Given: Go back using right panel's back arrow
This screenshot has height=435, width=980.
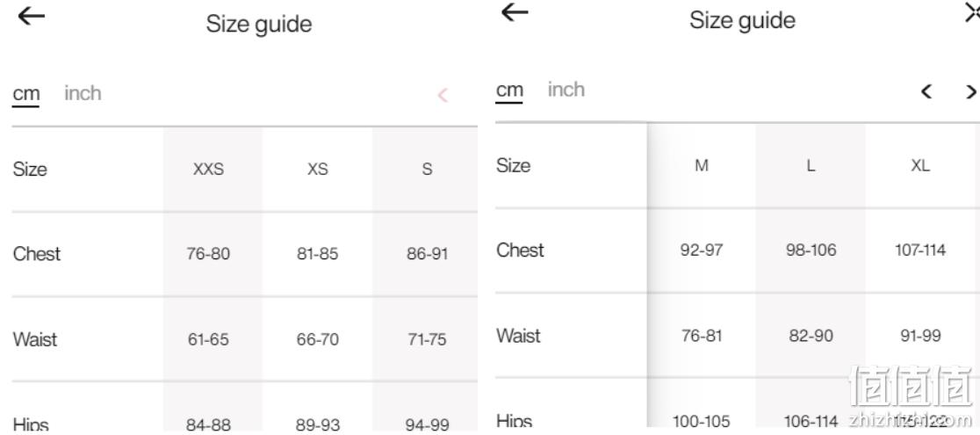Looking at the screenshot, I should coord(515,11).
